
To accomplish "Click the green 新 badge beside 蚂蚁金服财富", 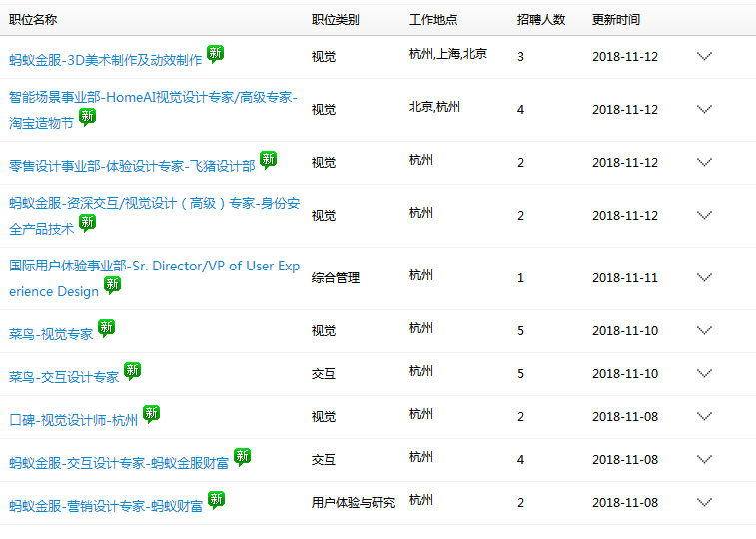I will point(242,456).
